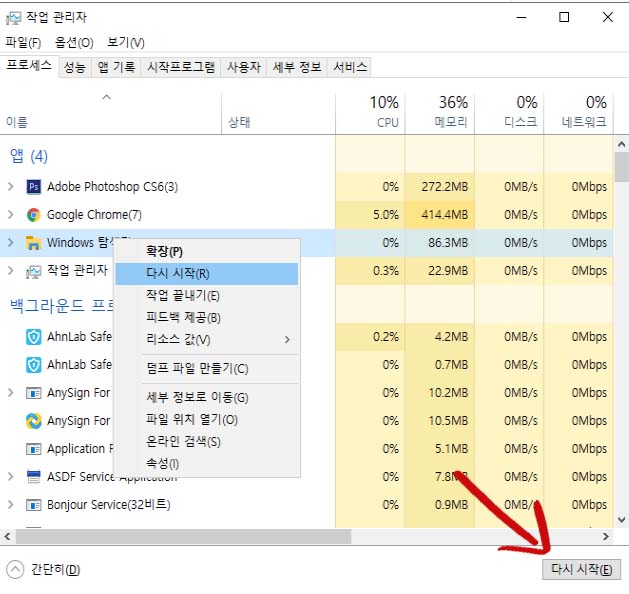The image size is (629, 594).
Task: Choose 확장(P) in context menu
Action: (207, 252)
